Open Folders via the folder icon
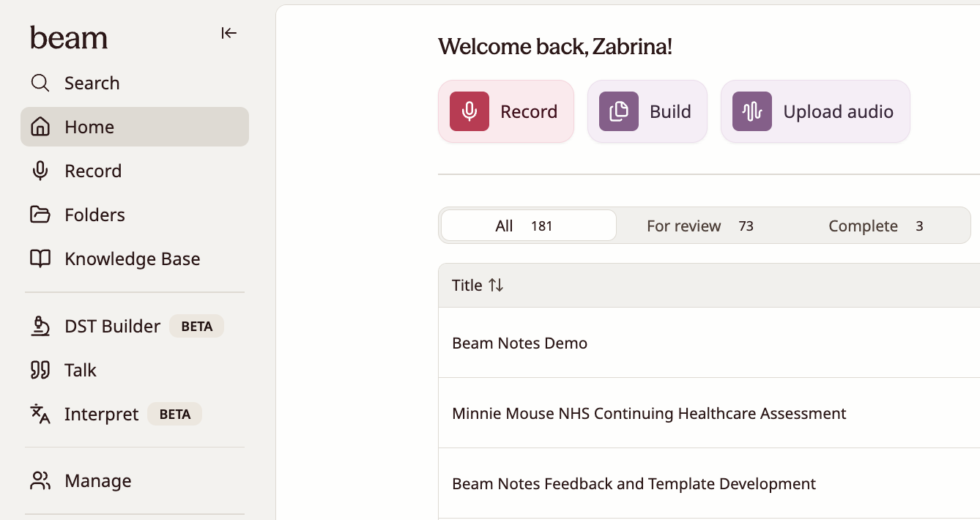The image size is (980, 520). click(40, 215)
